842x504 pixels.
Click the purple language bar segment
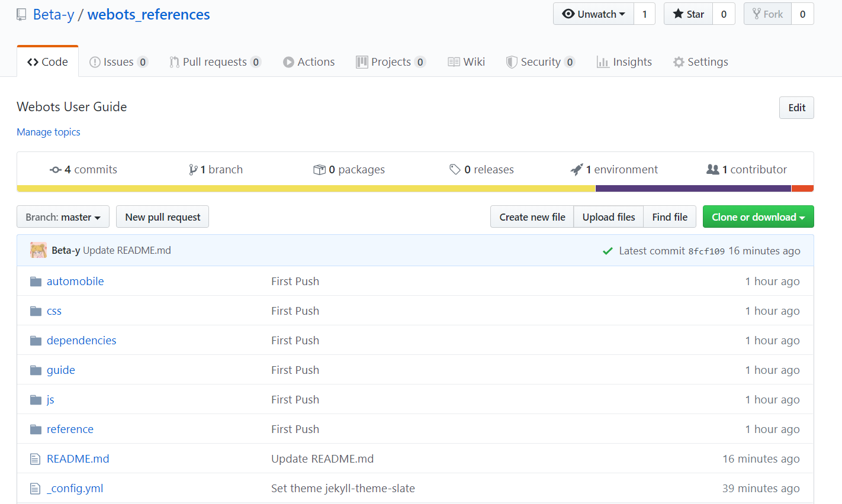693,189
